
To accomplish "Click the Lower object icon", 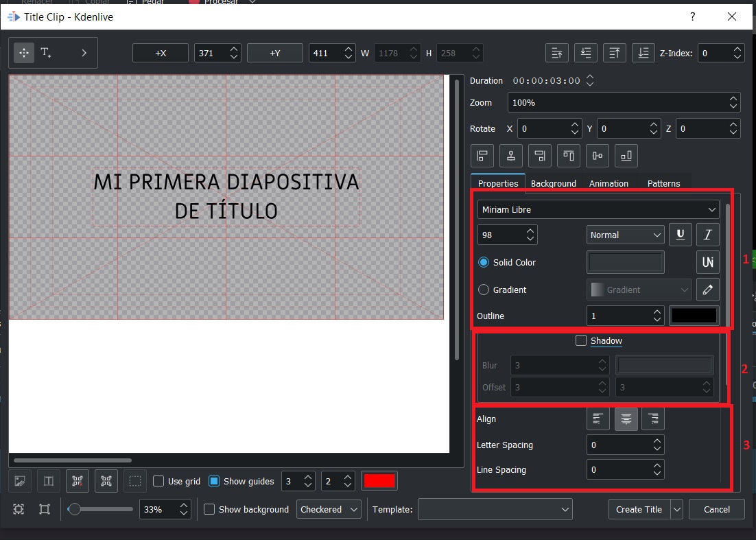I will [586, 53].
